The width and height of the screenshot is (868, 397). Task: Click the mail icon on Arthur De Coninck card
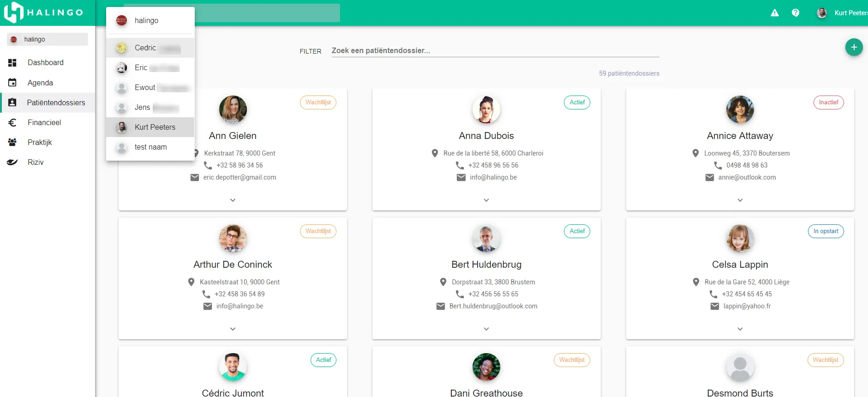pos(208,306)
